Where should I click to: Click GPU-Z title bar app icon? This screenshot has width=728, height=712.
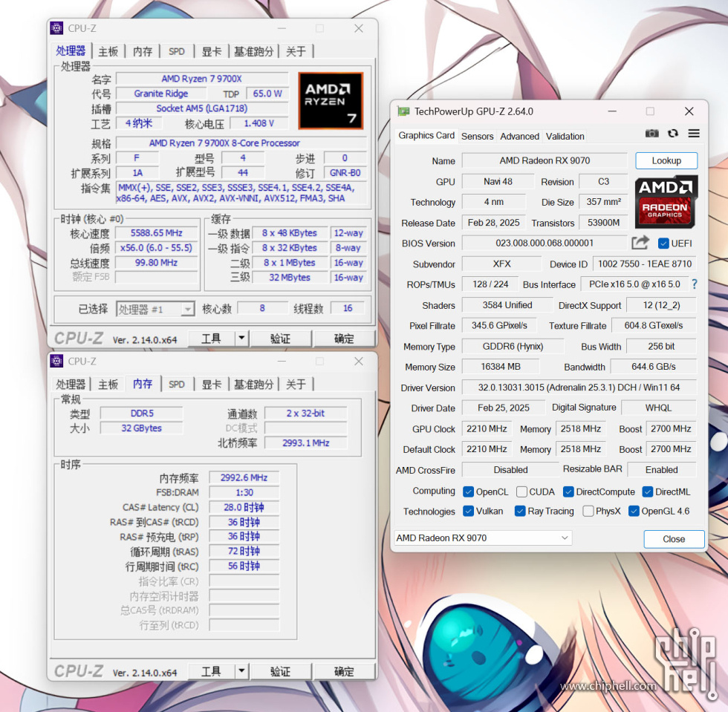click(403, 111)
